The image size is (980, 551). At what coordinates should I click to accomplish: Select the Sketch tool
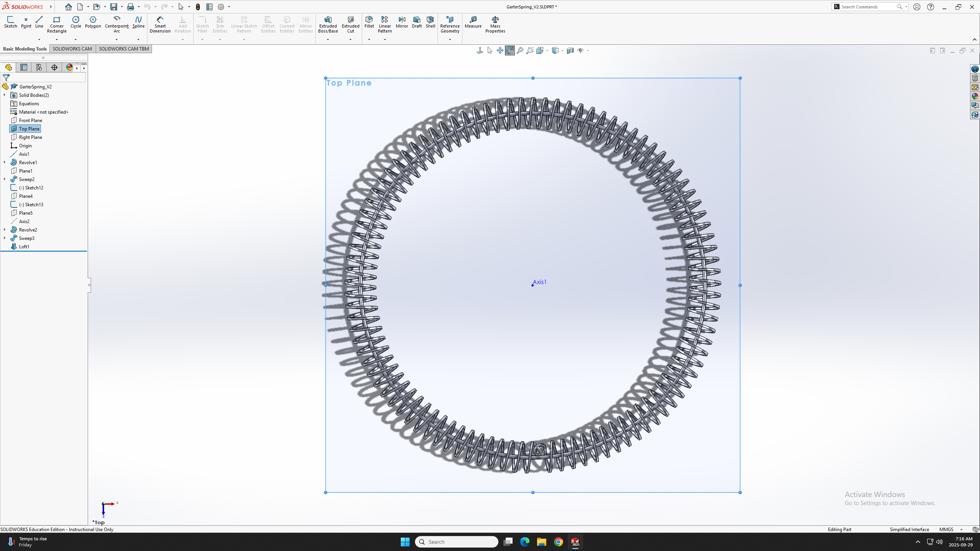coord(11,22)
